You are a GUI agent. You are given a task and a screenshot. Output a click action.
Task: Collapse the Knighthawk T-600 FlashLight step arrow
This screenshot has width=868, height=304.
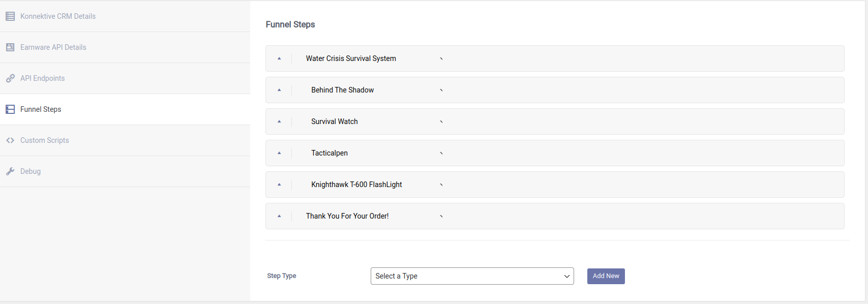point(279,185)
